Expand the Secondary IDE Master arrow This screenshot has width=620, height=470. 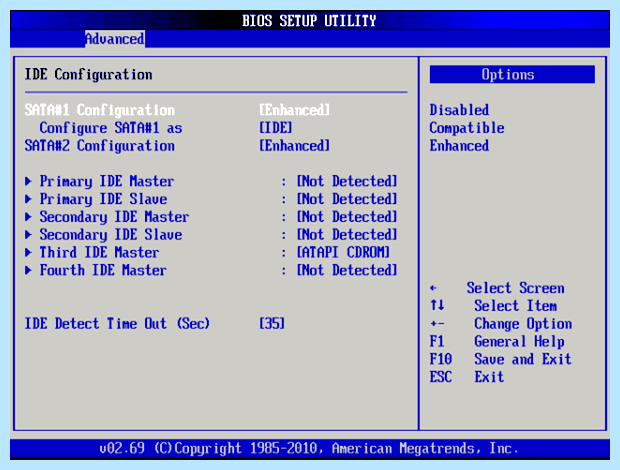tap(28, 217)
